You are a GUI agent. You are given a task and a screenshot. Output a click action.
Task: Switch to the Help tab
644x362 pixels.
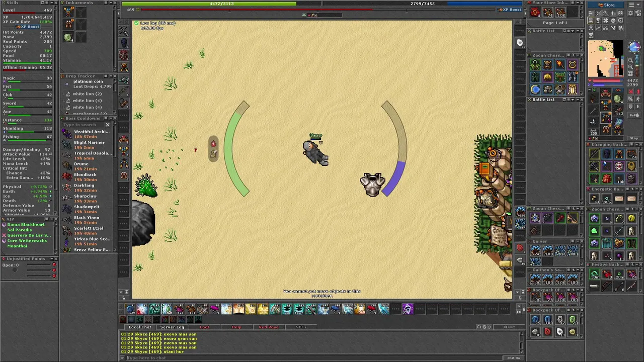click(236, 327)
